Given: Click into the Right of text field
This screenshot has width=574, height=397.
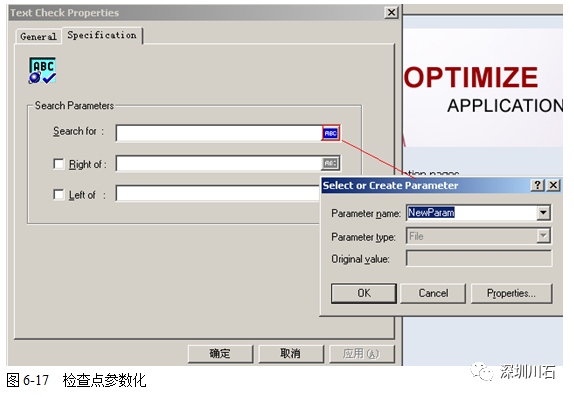Looking at the screenshot, I should click(x=219, y=163).
